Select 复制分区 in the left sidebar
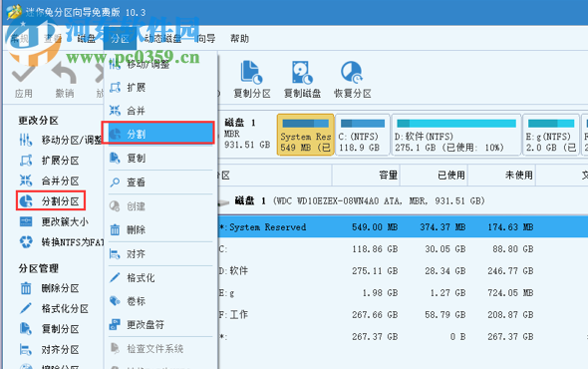The image size is (588, 369). [x=49, y=329]
